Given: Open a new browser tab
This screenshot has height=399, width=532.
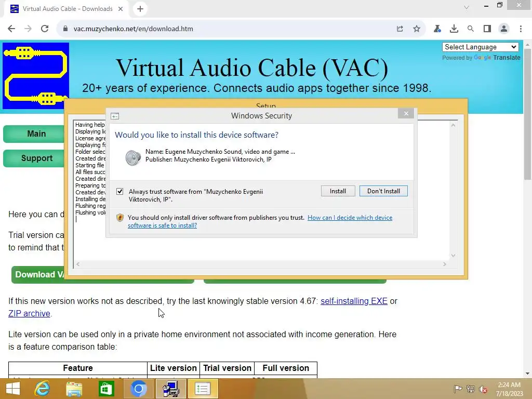Looking at the screenshot, I should pyautogui.click(x=140, y=9).
